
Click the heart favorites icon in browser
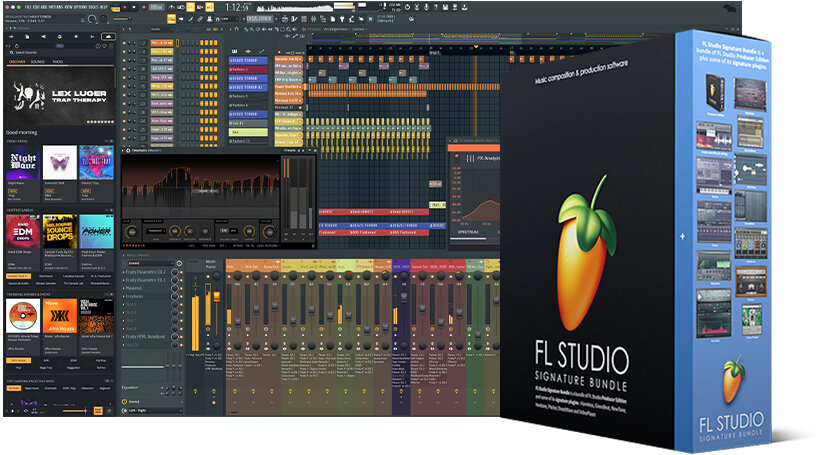(105, 46)
